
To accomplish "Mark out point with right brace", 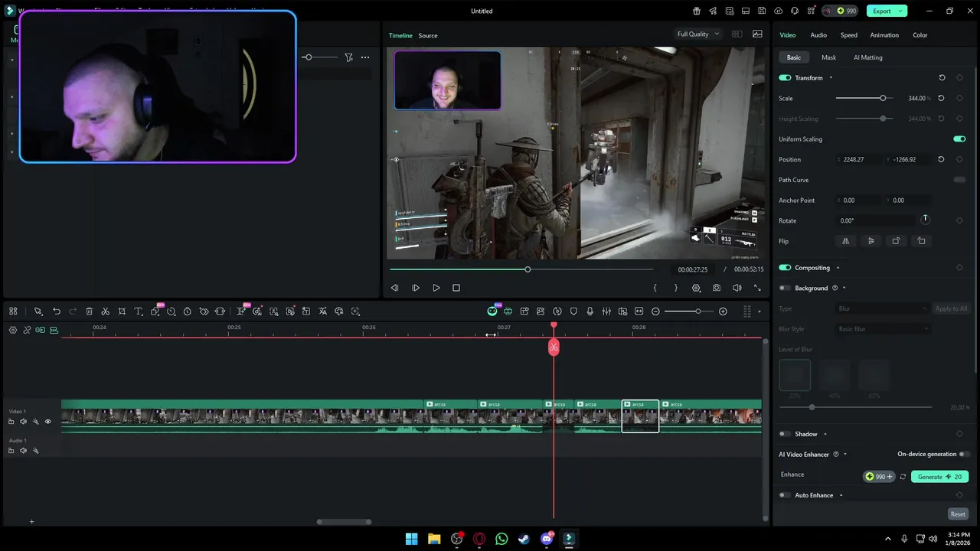I will click(675, 288).
